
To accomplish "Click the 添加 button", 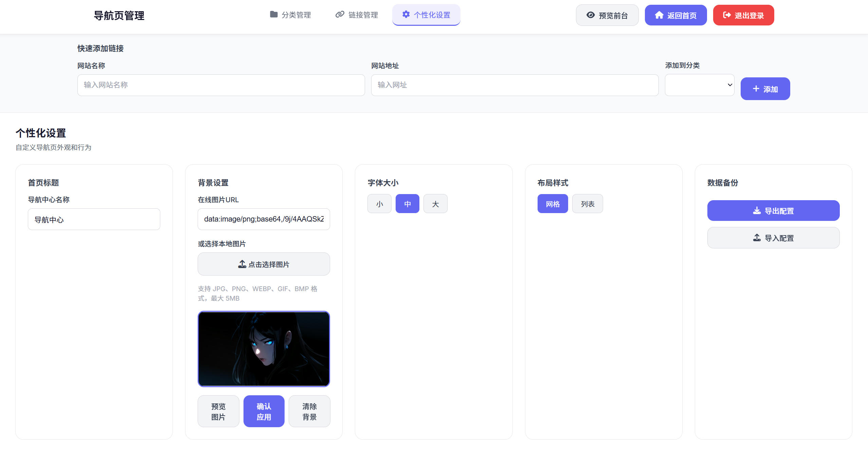I will coord(765,89).
